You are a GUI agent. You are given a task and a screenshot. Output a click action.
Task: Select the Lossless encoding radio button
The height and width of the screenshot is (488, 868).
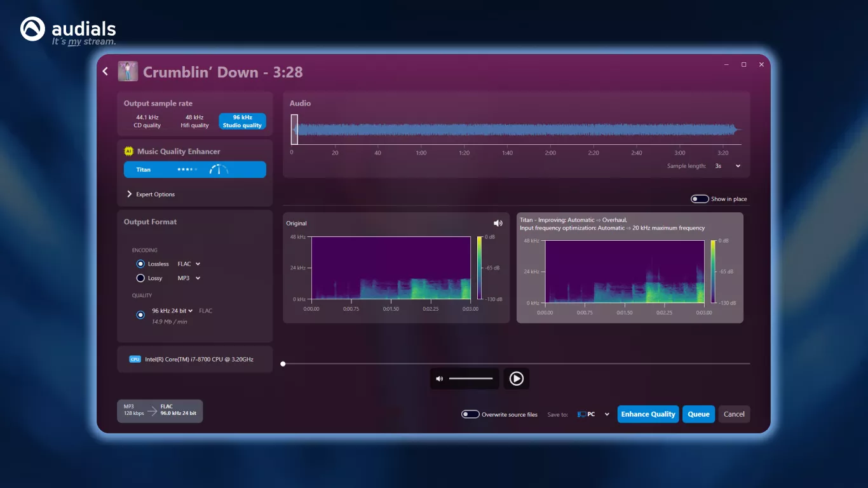coord(141,264)
